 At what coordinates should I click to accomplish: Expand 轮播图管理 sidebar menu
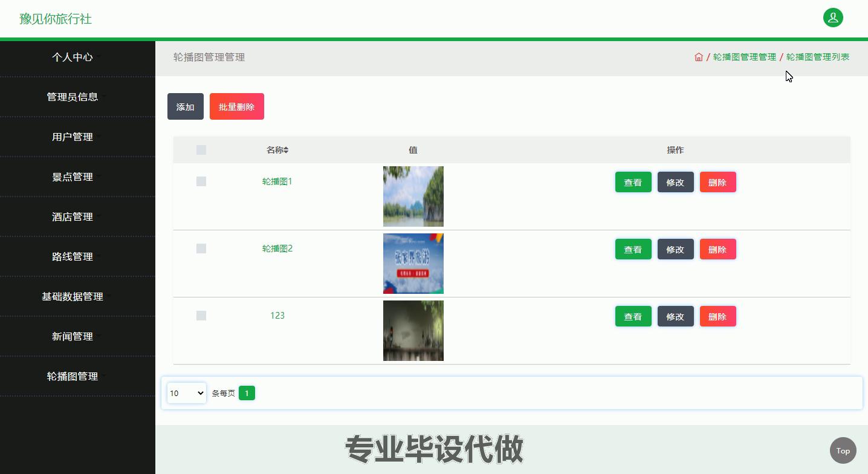click(77, 376)
